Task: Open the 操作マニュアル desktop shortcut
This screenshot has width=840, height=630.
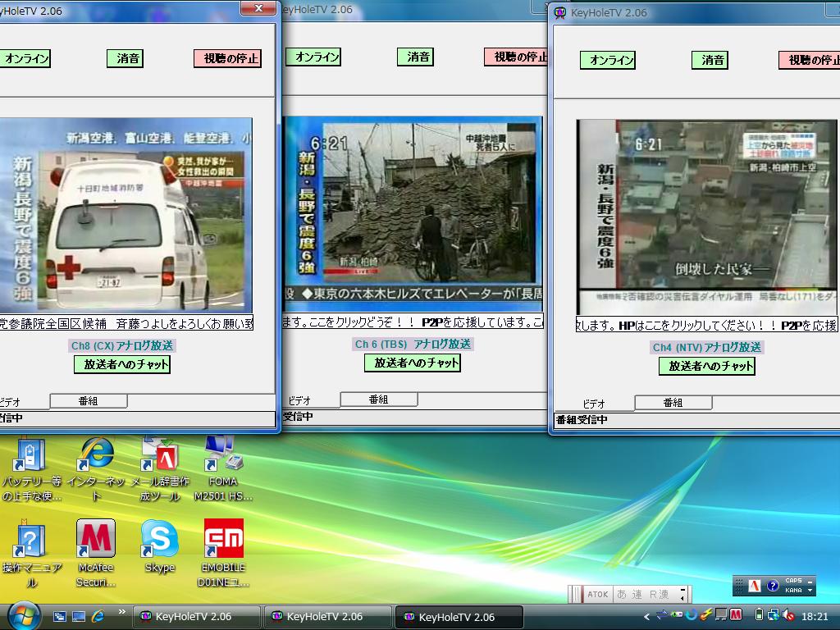Action: click(x=31, y=555)
